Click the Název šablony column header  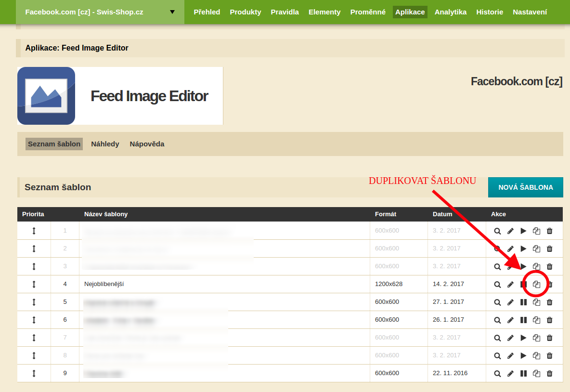click(x=106, y=214)
